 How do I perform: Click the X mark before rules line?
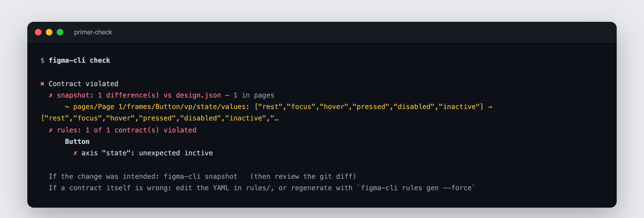click(x=50, y=130)
